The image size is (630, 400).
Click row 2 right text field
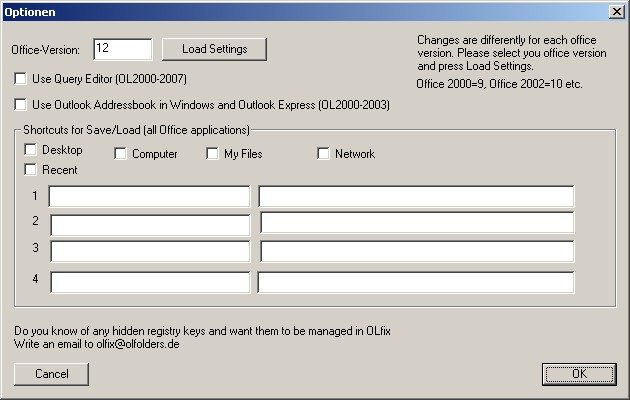(417, 222)
